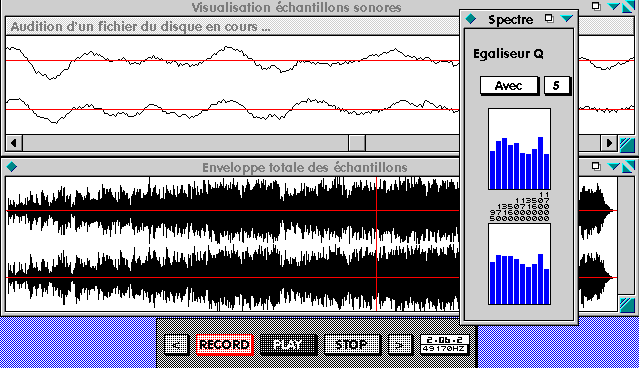Click the frequency numbers between the spectrum graphs
The height and width of the screenshot is (368, 639).
pyautogui.click(x=519, y=207)
